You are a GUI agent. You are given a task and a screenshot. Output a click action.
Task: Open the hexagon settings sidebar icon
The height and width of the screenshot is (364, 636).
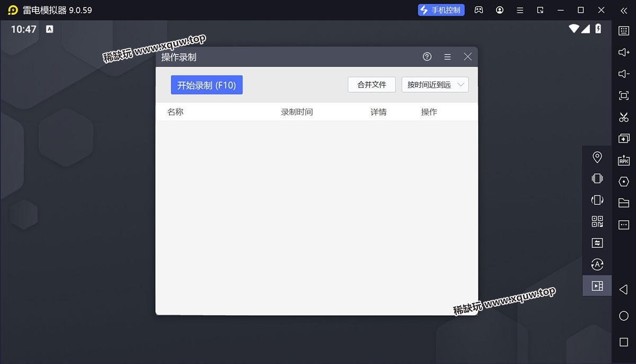[624, 181]
